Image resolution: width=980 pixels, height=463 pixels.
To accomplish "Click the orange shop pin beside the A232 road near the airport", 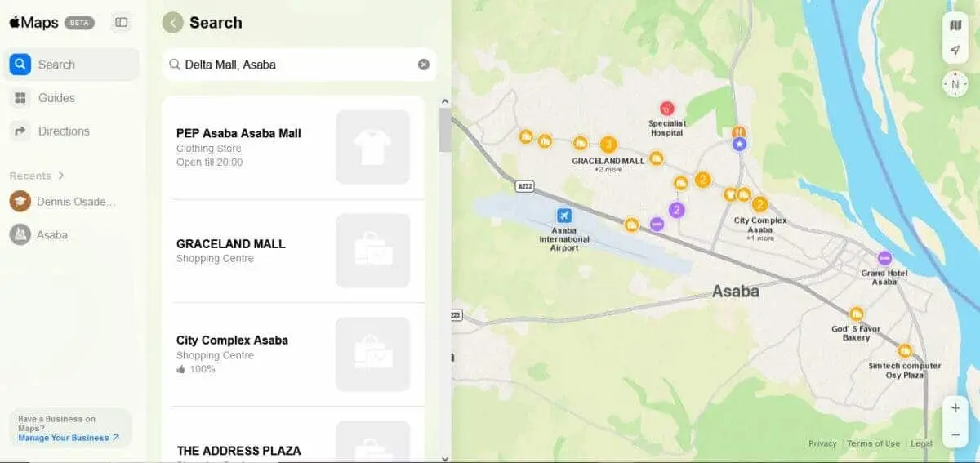I will click(631, 225).
